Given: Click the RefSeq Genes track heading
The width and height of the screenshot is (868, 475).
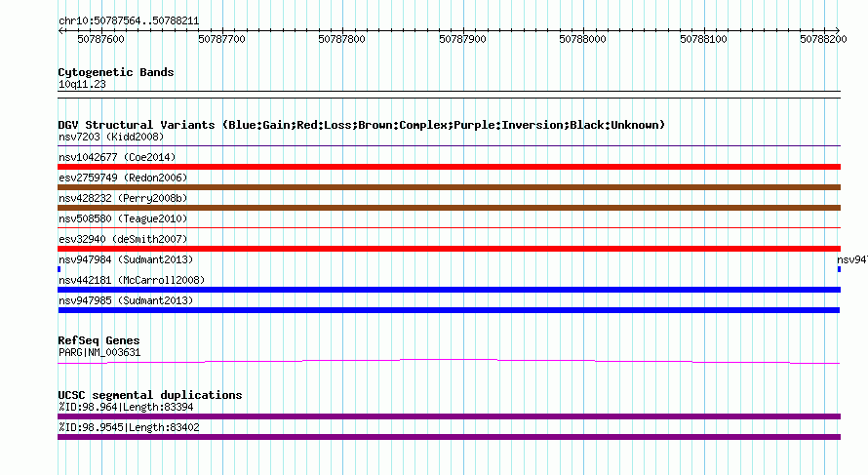Looking at the screenshot, I should click(99, 340).
